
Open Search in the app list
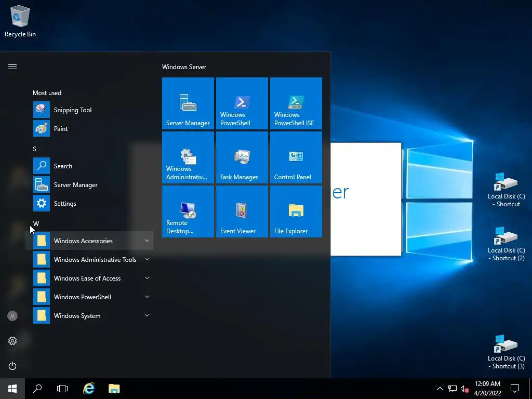point(89,166)
